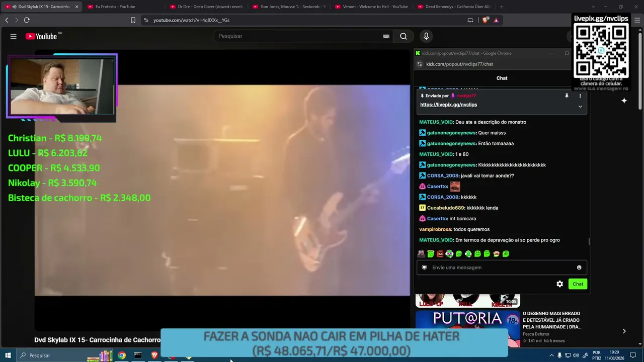Open the O DESENHO MAIS ERRADO video title

tap(552, 320)
